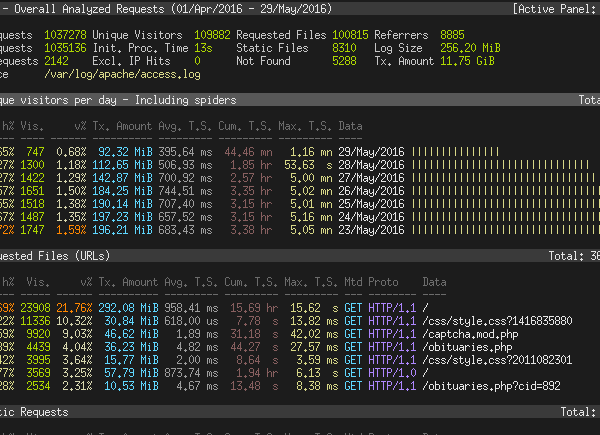Click Tx. Amount value 11.75 GiB

pos(467,61)
